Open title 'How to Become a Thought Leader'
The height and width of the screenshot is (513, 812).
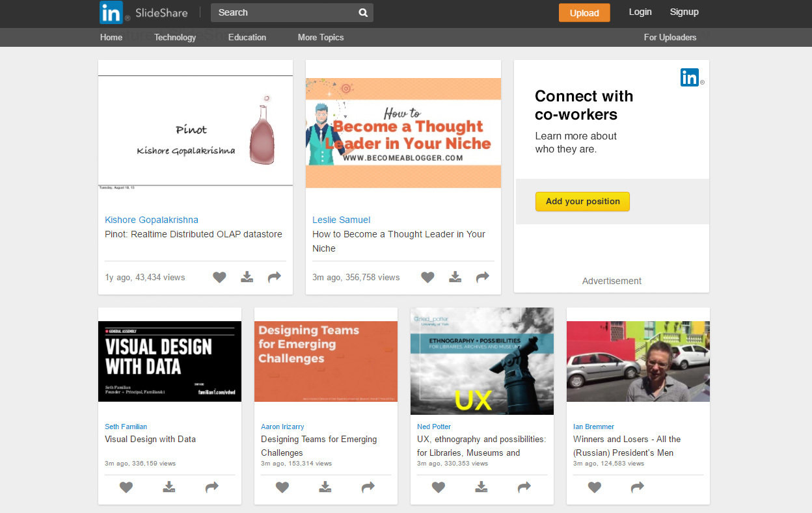click(x=399, y=241)
